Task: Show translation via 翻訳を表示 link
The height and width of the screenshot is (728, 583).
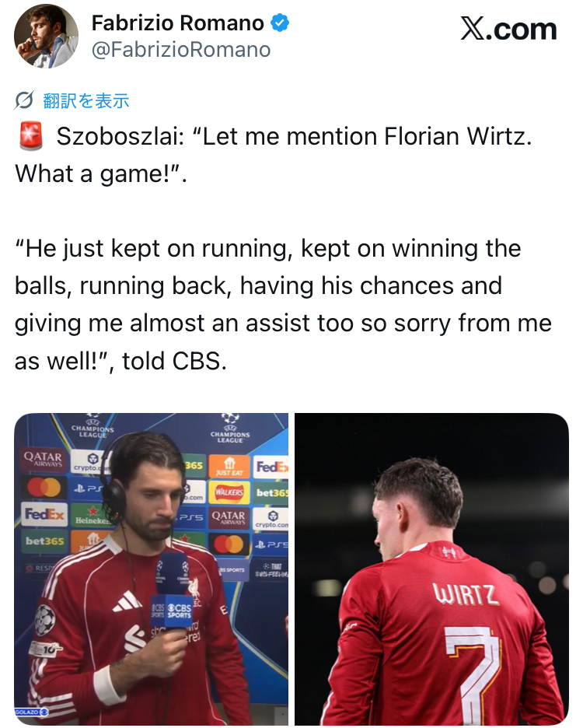Action: coord(86,101)
